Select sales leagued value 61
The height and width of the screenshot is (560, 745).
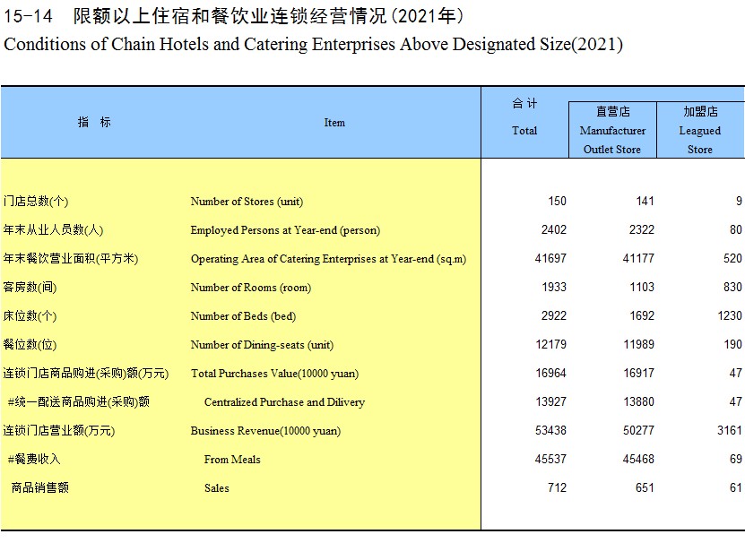coord(736,487)
